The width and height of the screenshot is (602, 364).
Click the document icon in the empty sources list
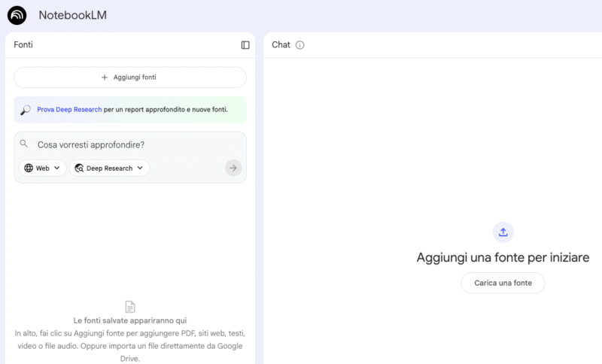130,307
